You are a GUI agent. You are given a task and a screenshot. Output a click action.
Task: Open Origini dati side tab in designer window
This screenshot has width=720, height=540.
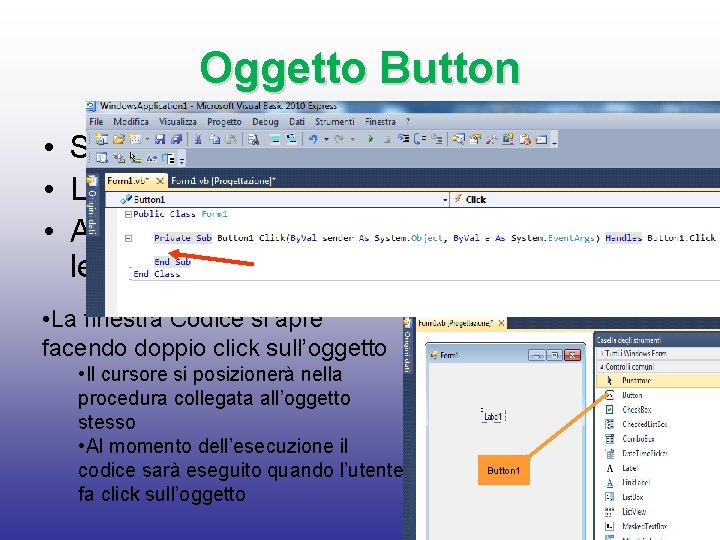[x=407, y=347]
